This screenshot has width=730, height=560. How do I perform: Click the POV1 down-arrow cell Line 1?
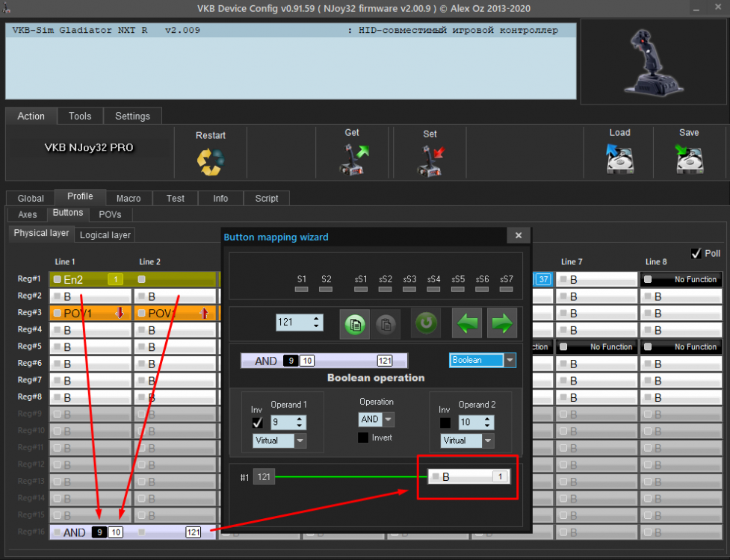pyautogui.click(x=90, y=314)
